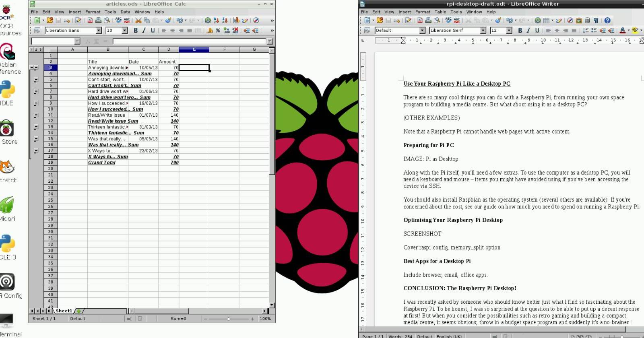Open Writer Liberation Serif font dropdown
The image size is (644, 338).
(483, 30)
